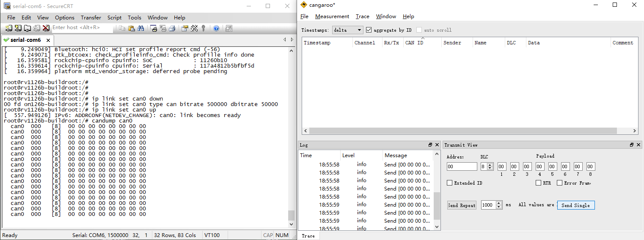
Task: Click the Message column header in Log
Action: [x=408, y=155]
